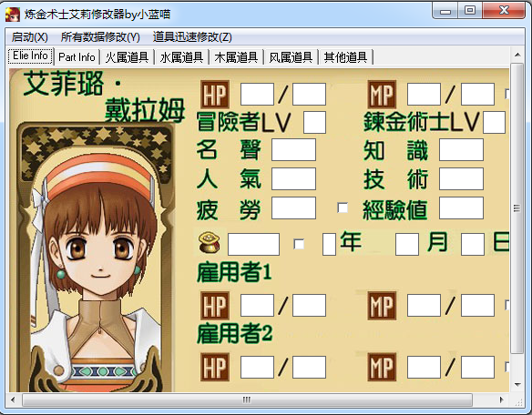Screen dimensions: 532x415
Task: Open the 所有数据修改(Y) menu
Action: [100, 36]
